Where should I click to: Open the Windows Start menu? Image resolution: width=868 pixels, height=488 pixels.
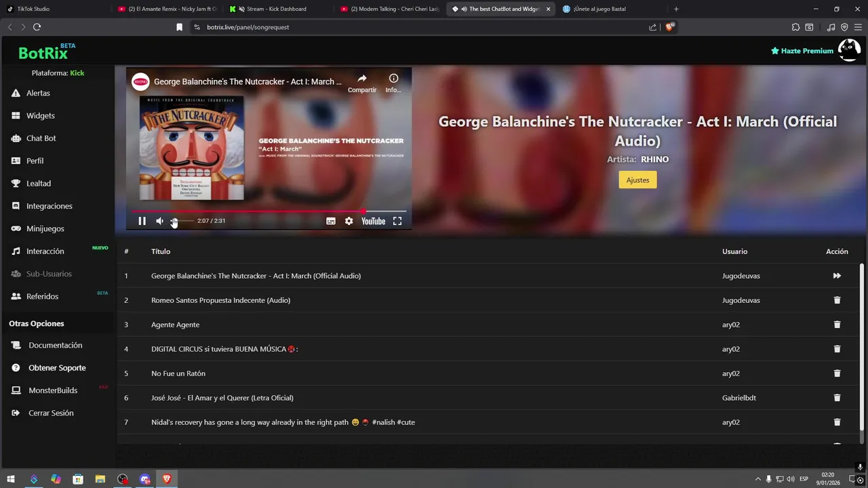click(x=11, y=479)
